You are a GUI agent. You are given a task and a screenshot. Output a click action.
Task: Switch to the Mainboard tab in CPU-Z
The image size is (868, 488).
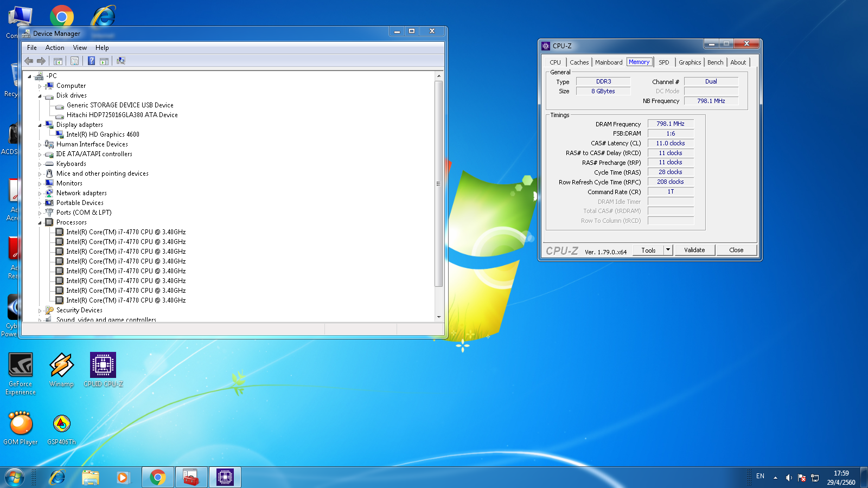pos(609,62)
